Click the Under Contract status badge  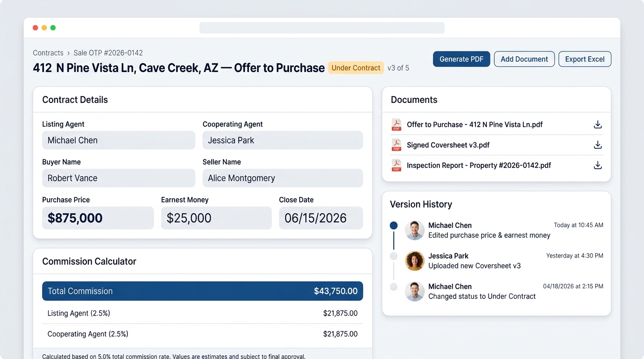click(x=356, y=68)
